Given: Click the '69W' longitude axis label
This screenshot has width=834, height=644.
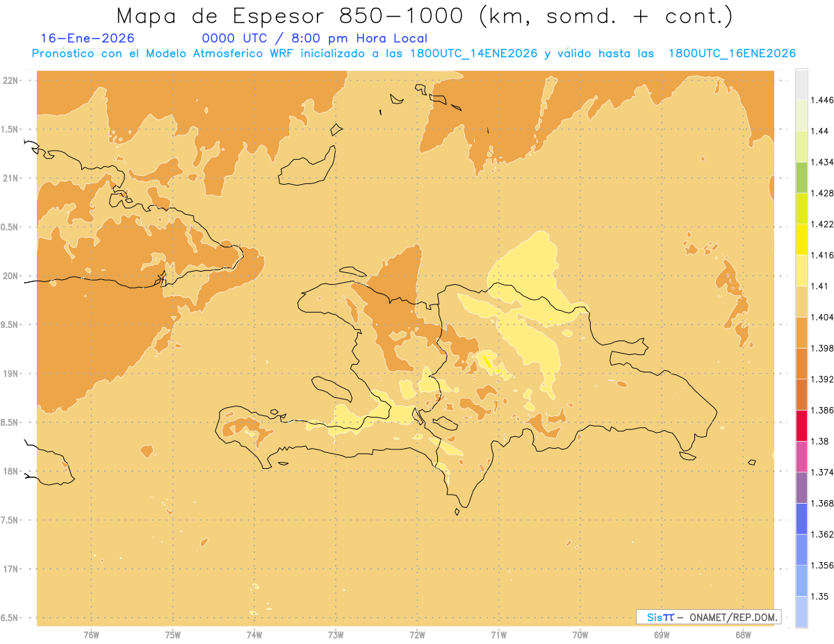Looking at the screenshot, I should [x=661, y=635].
